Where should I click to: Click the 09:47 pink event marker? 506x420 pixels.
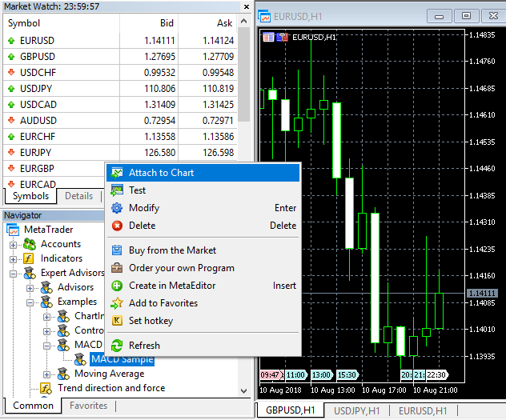coord(271,375)
